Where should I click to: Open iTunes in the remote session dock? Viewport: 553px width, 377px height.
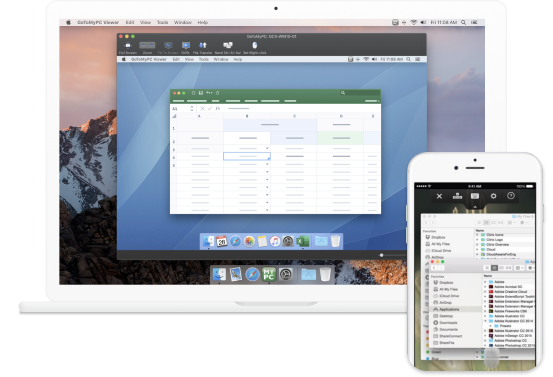(x=275, y=241)
